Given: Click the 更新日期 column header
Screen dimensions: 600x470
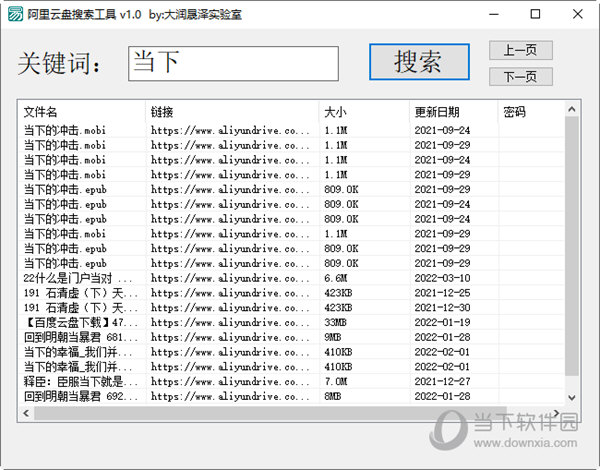Looking at the screenshot, I should (454, 112).
